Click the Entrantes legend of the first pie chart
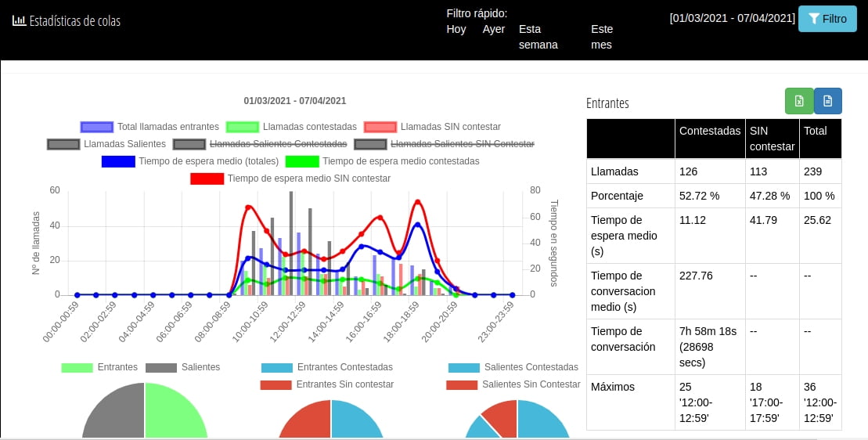Image resolution: width=868 pixels, height=440 pixels. coord(99,367)
